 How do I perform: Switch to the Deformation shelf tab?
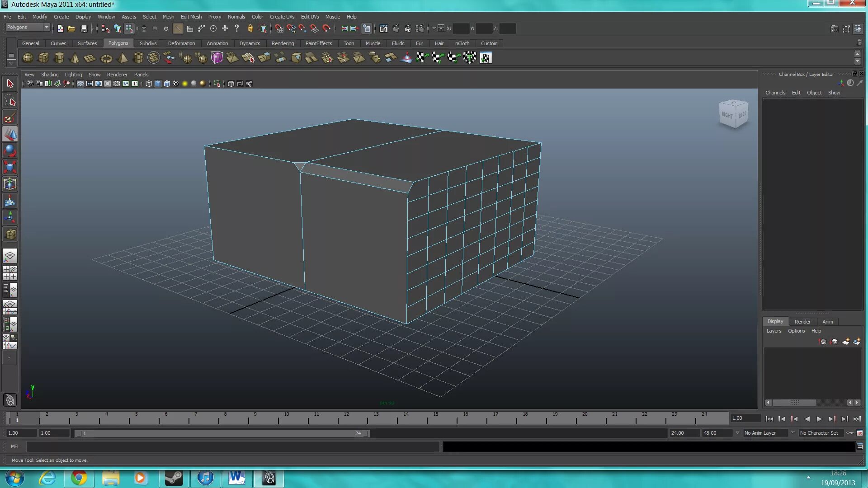tap(181, 43)
